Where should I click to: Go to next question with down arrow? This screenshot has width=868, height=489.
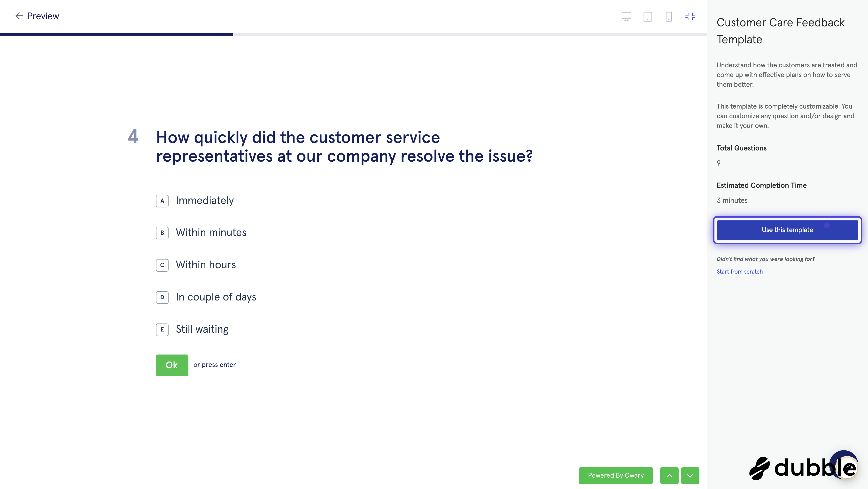[x=690, y=475]
